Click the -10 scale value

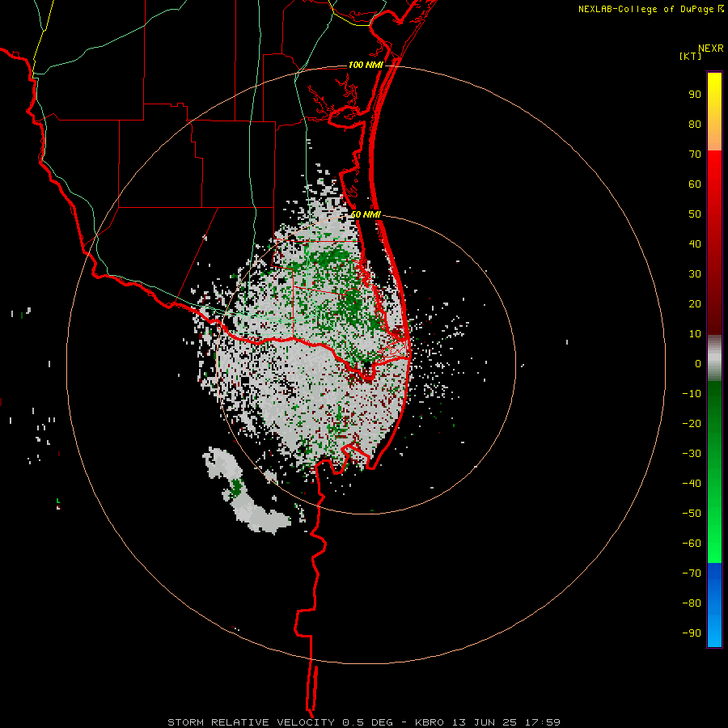click(692, 394)
